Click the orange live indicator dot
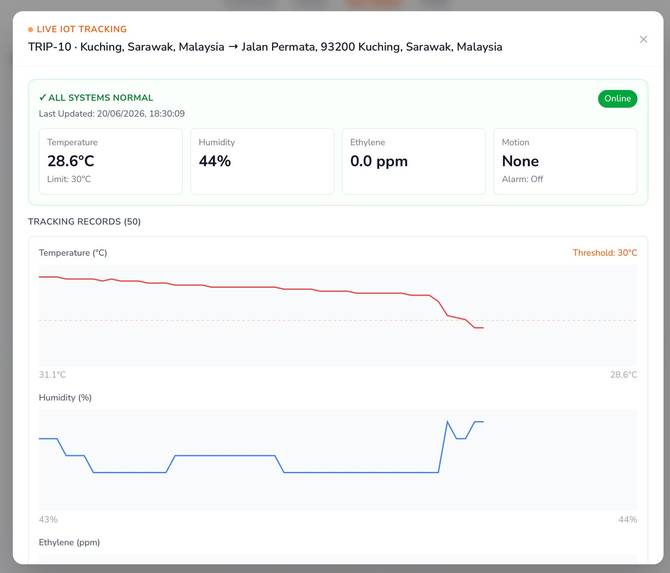 click(30, 29)
